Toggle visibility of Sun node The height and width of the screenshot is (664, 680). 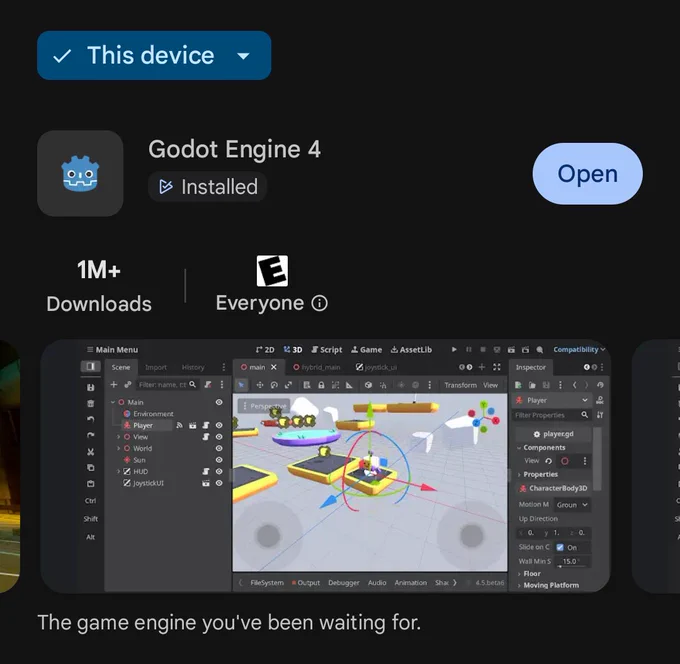(219, 460)
